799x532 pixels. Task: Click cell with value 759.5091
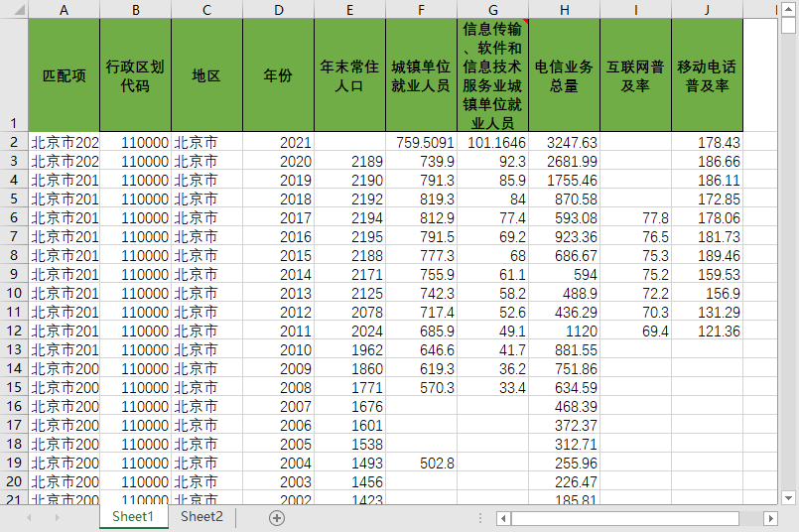click(421, 142)
